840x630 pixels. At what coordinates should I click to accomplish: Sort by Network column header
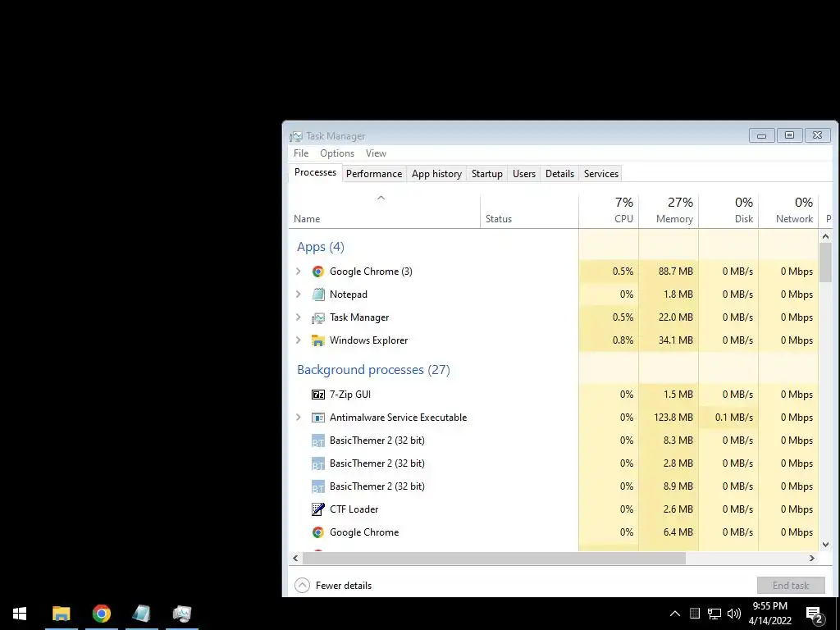[x=788, y=211]
